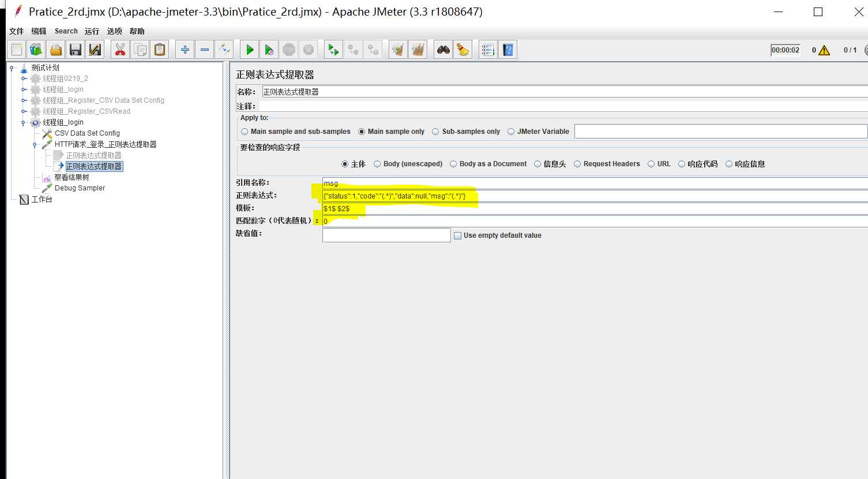The height and width of the screenshot is (479, 868).
Task: Click the blue plus Expand All icon
Action: 185,50
